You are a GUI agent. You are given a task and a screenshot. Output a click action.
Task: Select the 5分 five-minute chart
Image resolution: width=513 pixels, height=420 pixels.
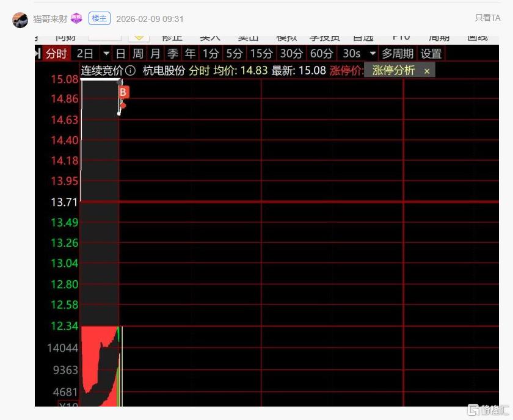click(x=235, y=54)
